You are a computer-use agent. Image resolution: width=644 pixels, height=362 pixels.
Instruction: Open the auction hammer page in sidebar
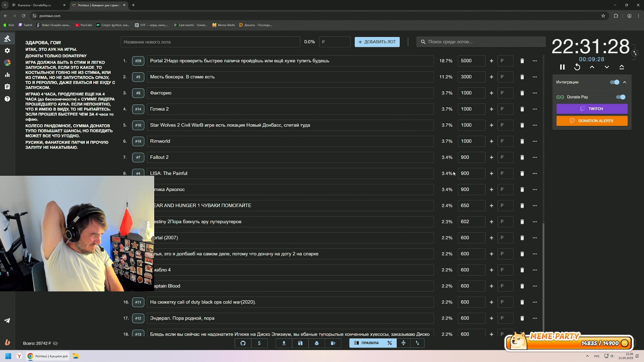7,39
